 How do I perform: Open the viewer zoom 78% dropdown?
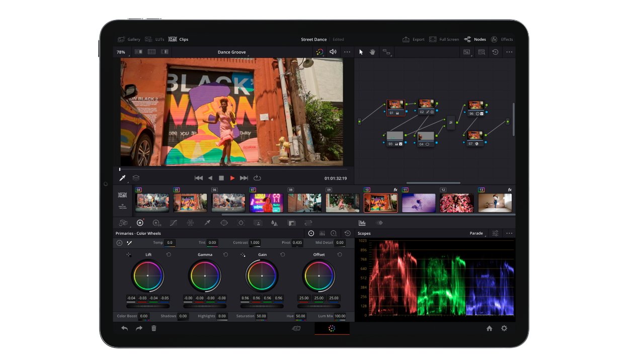point(121,52)
